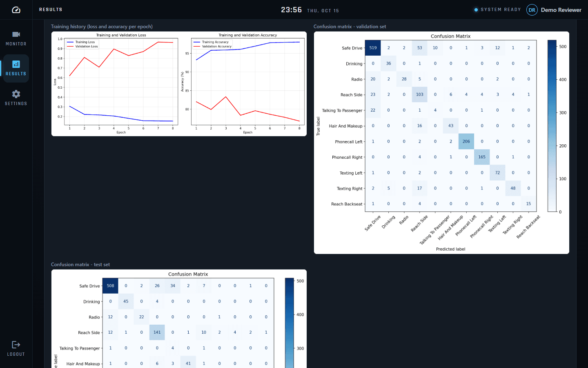Open Settings via the gear icon
The image size is (588, 368).
[x=16, y=94]
